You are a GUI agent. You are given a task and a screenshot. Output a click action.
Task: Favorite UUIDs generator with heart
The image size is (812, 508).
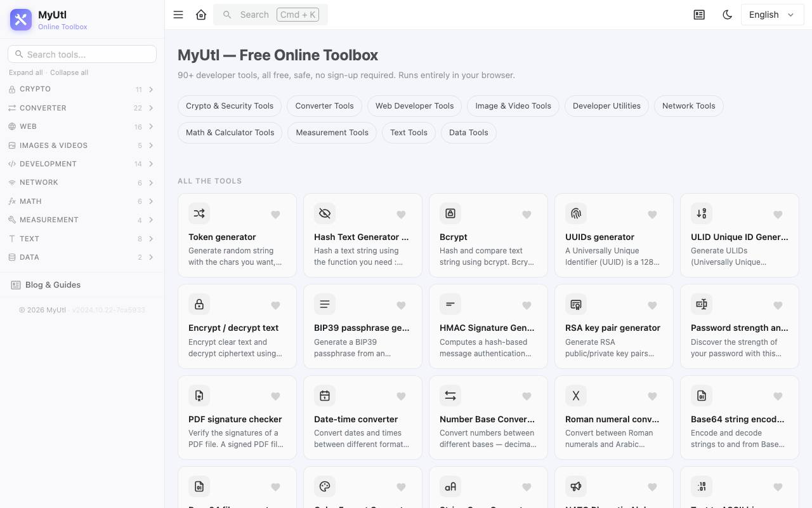point(652,215)
